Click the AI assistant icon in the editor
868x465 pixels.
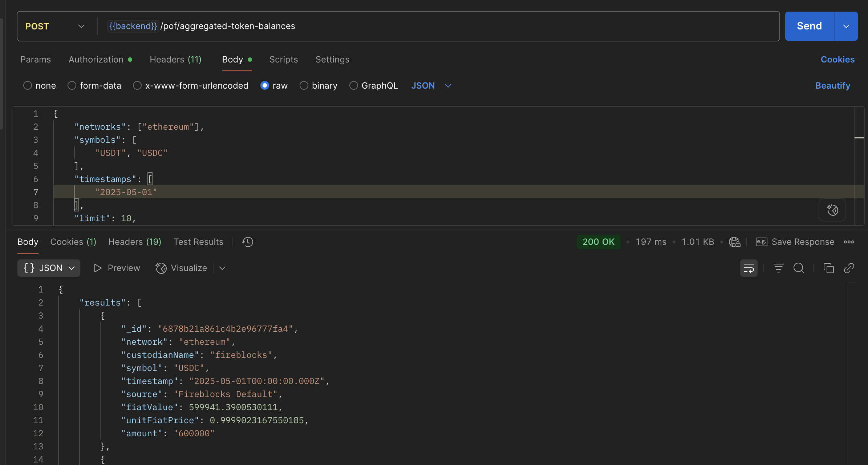[x=832, y=210]
